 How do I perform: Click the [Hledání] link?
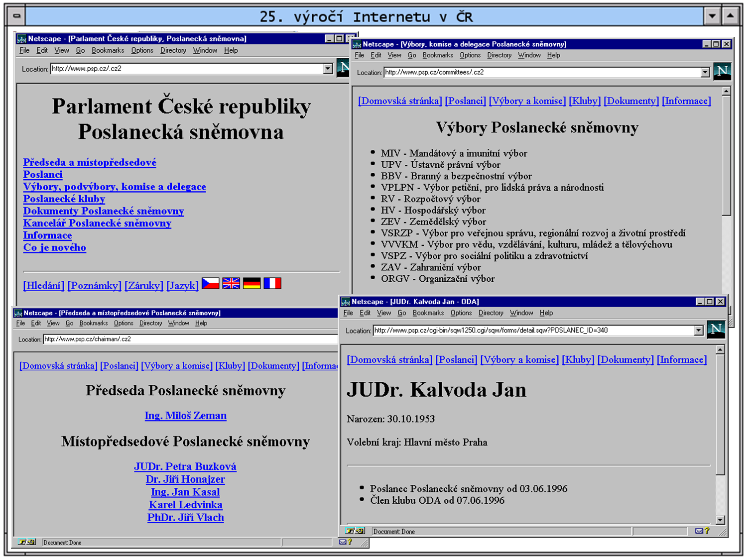tap(44, 286)
